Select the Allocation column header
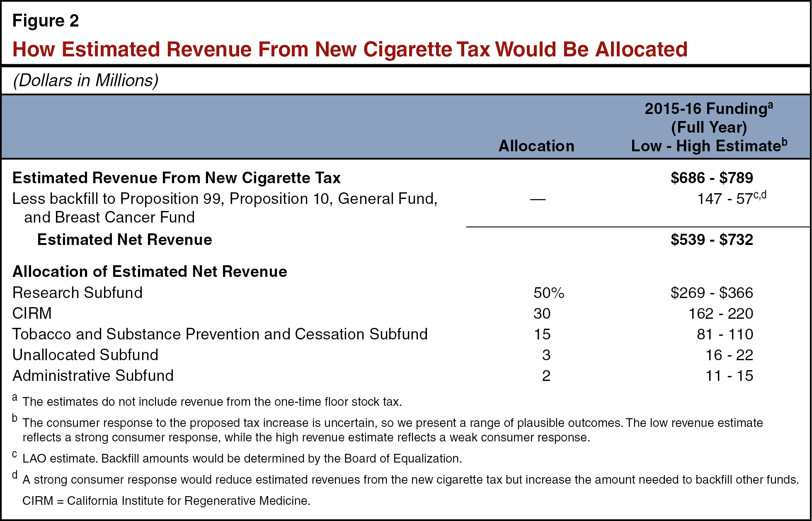The height and width of the screenshot is (521, 812). pyautogui.click(x=536, y=146)
